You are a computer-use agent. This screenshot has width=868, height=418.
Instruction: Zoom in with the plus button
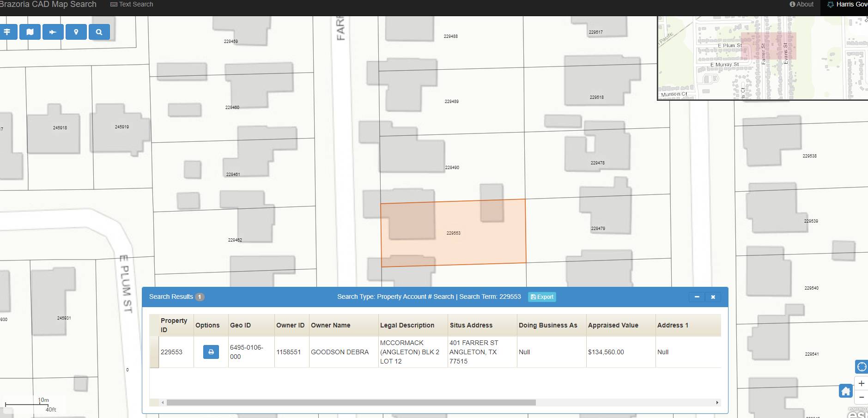click(861, 383)
